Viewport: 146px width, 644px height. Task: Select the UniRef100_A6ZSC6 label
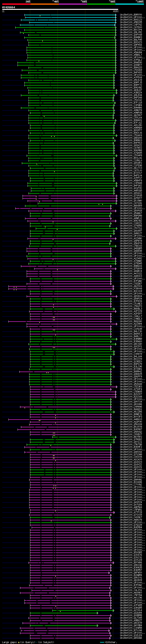pyautogui.click(x=131, y=286)
